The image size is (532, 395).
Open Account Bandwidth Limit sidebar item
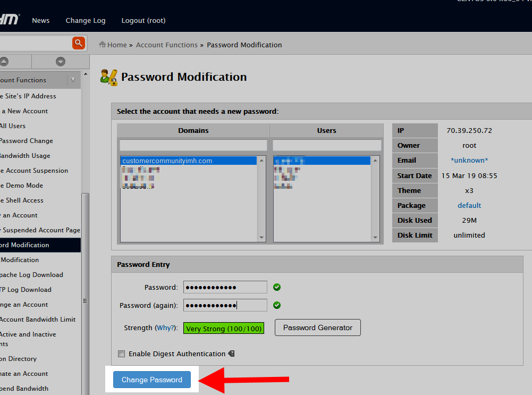pos(38,320)
